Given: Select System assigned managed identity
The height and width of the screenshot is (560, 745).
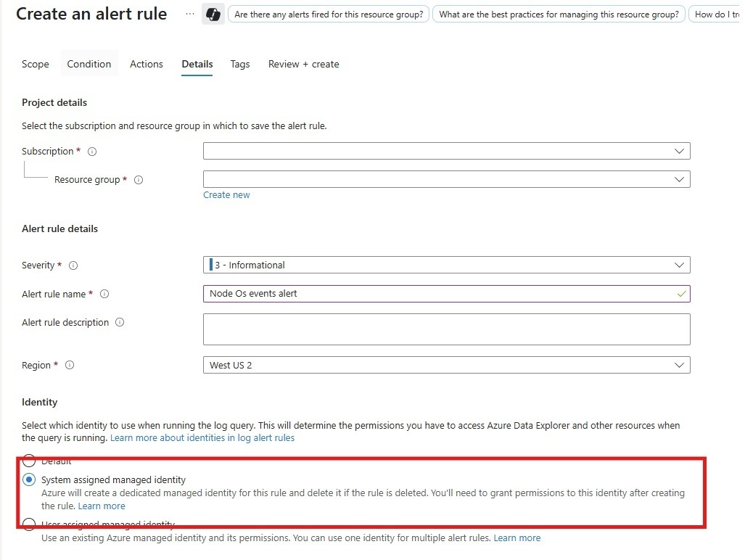Looking at the screenshot, I should click(x=28, y=479).
